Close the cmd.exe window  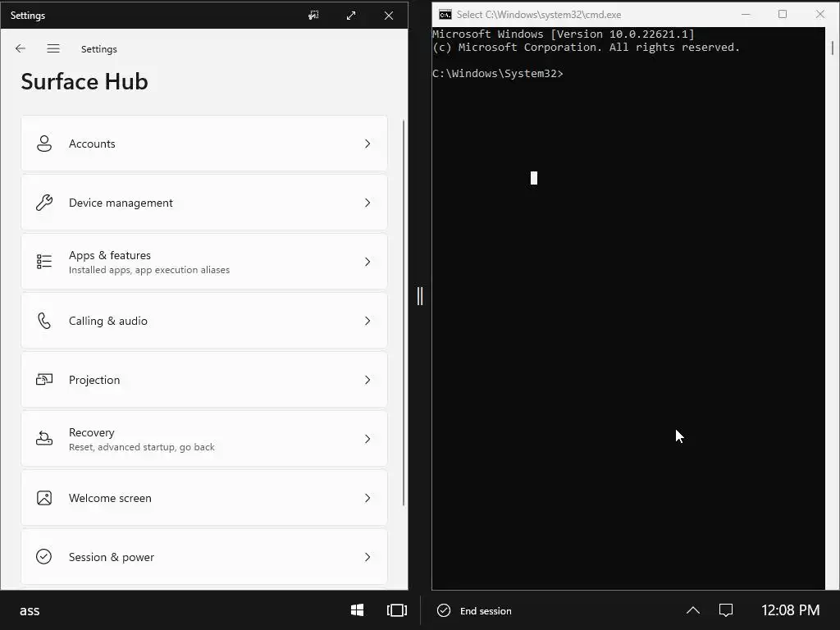(820, 15)
